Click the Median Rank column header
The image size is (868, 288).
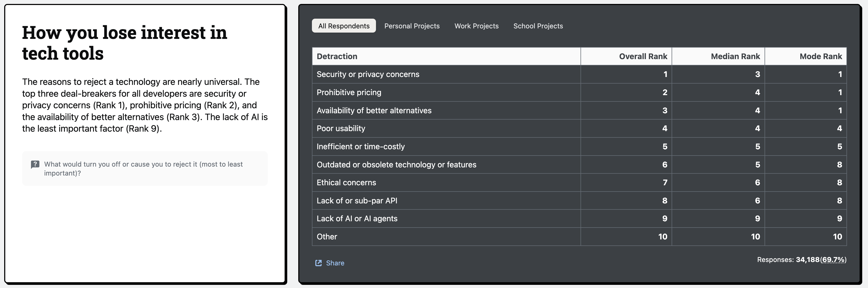[x=735, y=56]
